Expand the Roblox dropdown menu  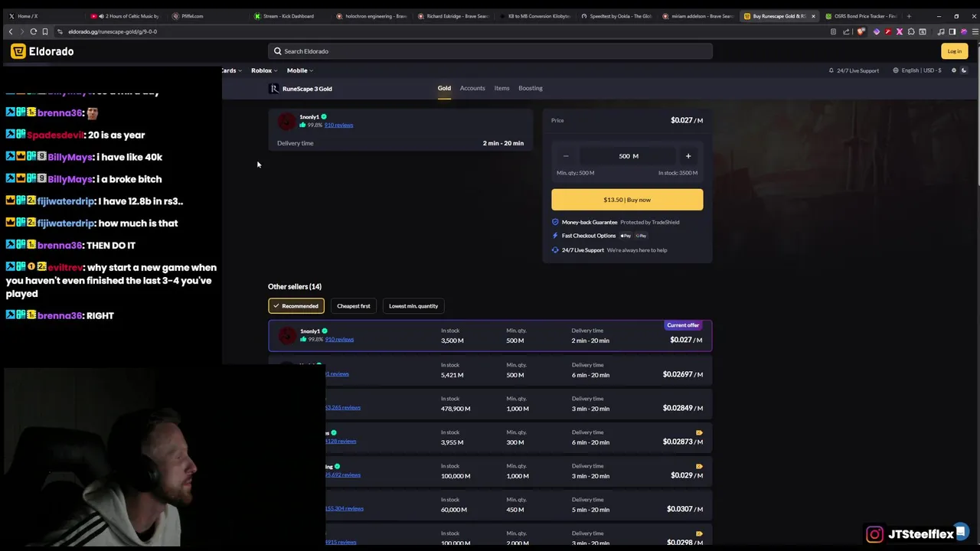264,70
